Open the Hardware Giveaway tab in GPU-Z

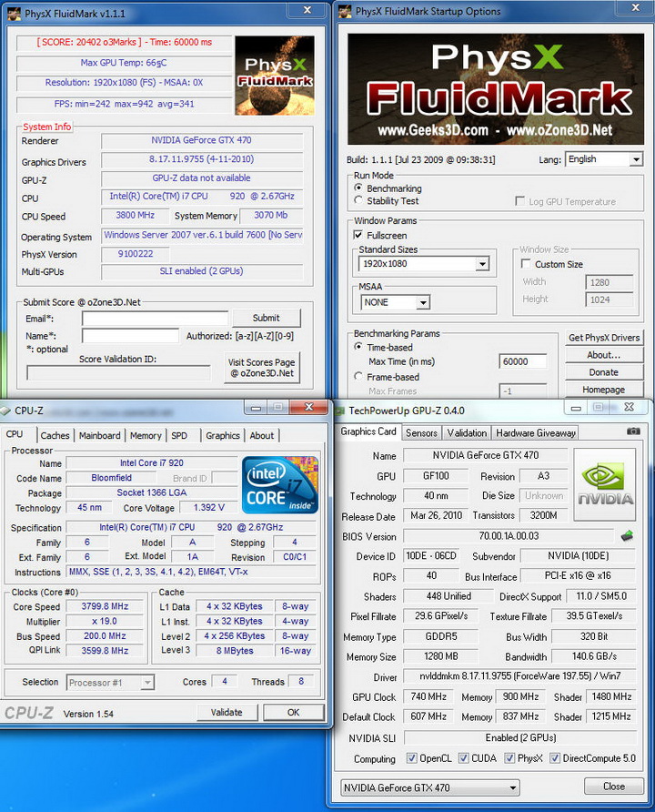[x=536, y=433]
